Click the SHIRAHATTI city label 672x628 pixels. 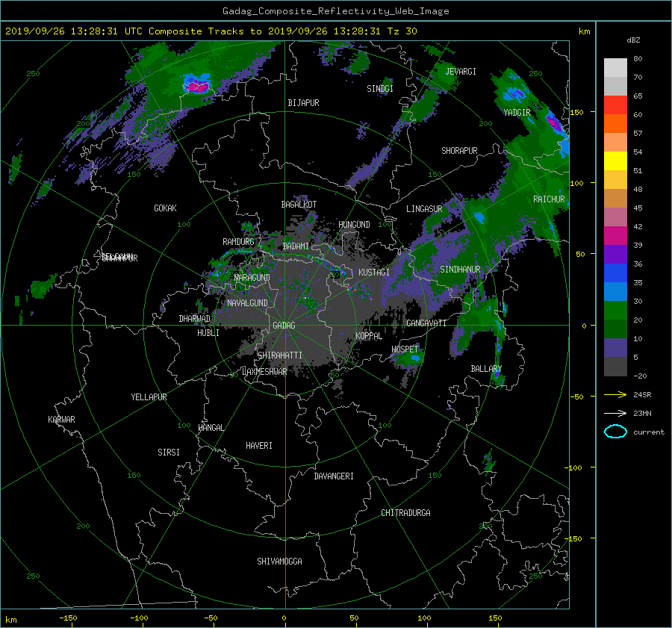tap(280, 355)
